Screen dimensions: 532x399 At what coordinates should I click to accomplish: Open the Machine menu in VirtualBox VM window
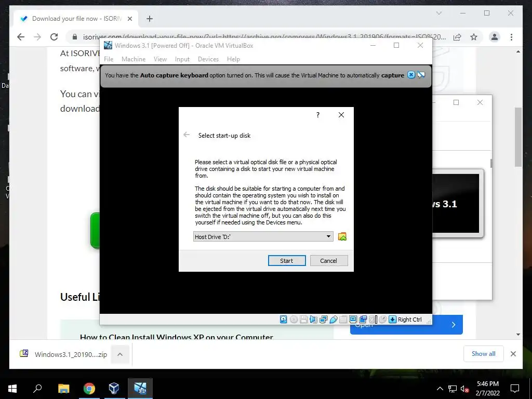[134, 59]
